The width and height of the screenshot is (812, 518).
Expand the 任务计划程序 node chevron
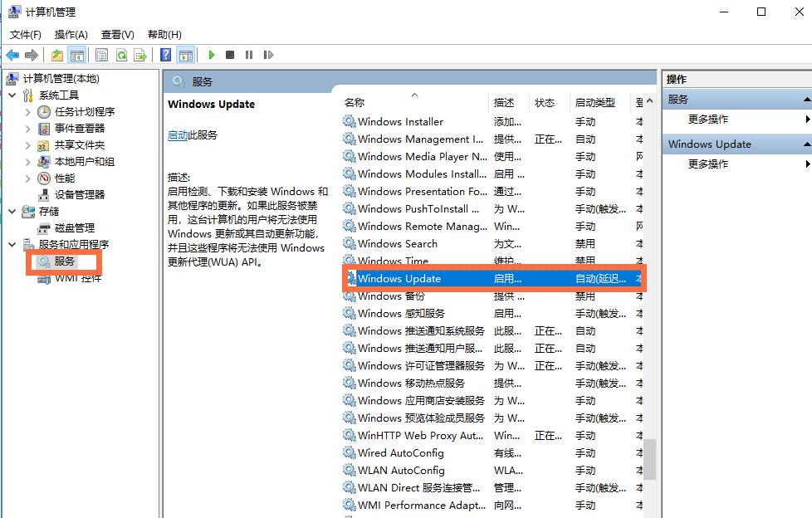pos(28,112)
